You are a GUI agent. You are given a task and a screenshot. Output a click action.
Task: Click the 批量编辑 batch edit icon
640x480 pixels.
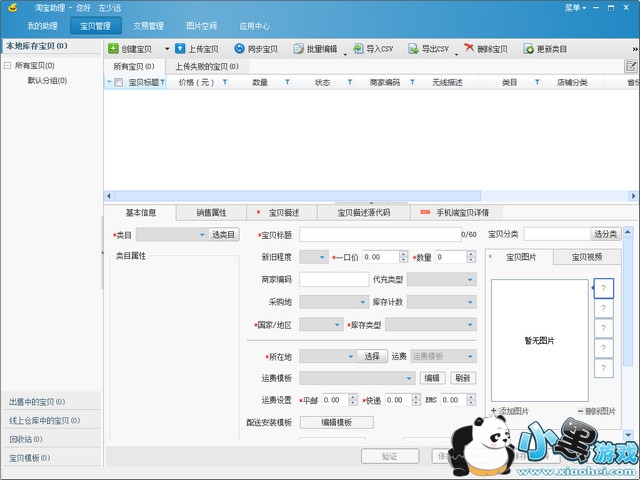coord(299,48)
